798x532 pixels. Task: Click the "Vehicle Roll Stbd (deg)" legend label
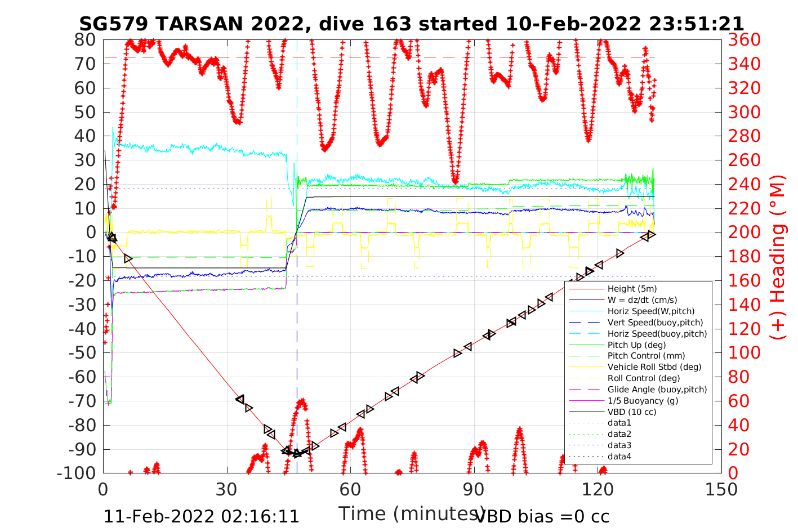tap(654, 367)
